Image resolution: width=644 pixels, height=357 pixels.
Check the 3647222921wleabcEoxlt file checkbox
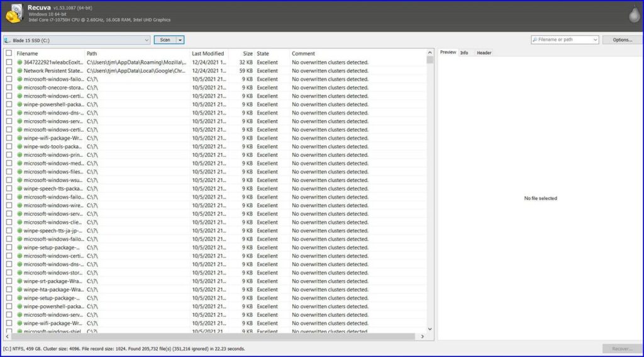tap(9, 62)
